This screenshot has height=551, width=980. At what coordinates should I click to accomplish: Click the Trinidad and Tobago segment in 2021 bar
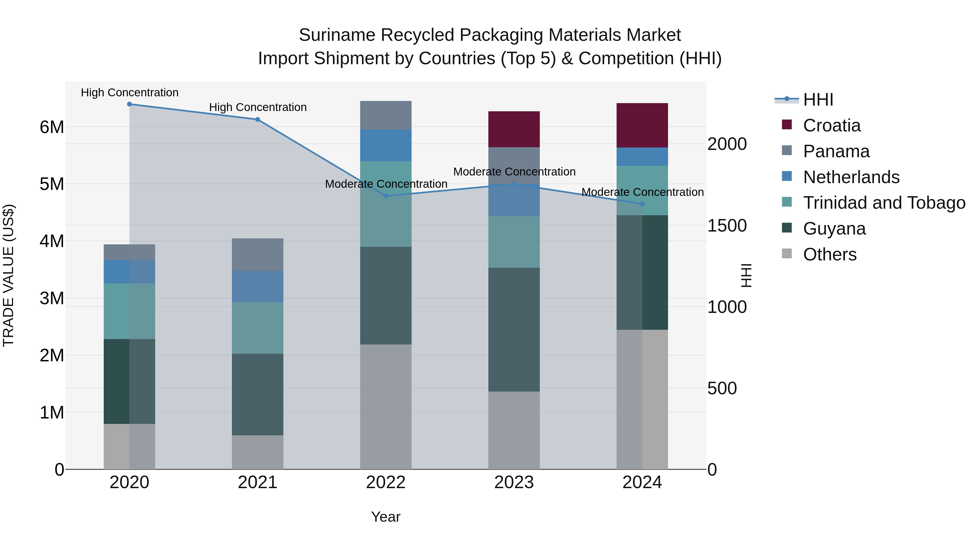(x=258, y=328)
